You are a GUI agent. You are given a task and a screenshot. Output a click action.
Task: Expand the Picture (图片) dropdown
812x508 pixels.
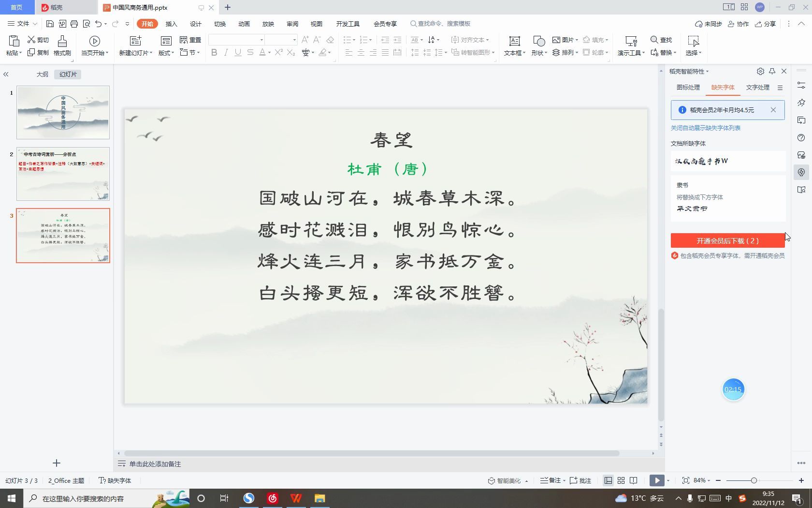tap(577, 40)
